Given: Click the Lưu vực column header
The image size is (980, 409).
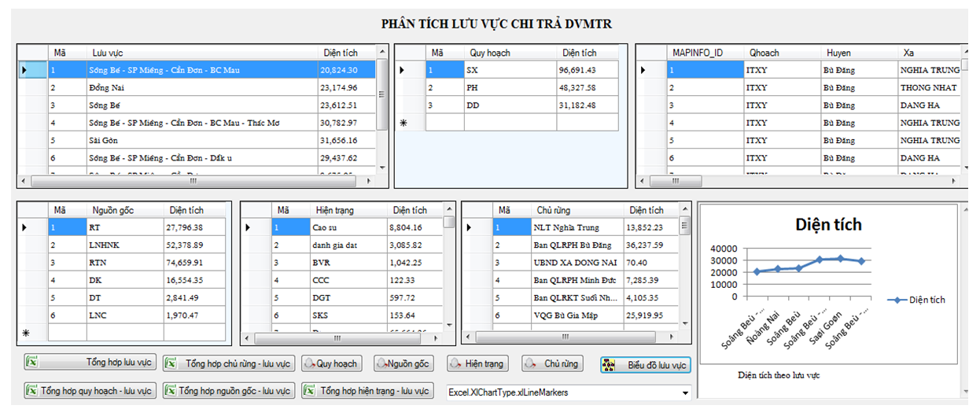Looking at the screenshot, I should pyautogui.click(x=202, y=53).
